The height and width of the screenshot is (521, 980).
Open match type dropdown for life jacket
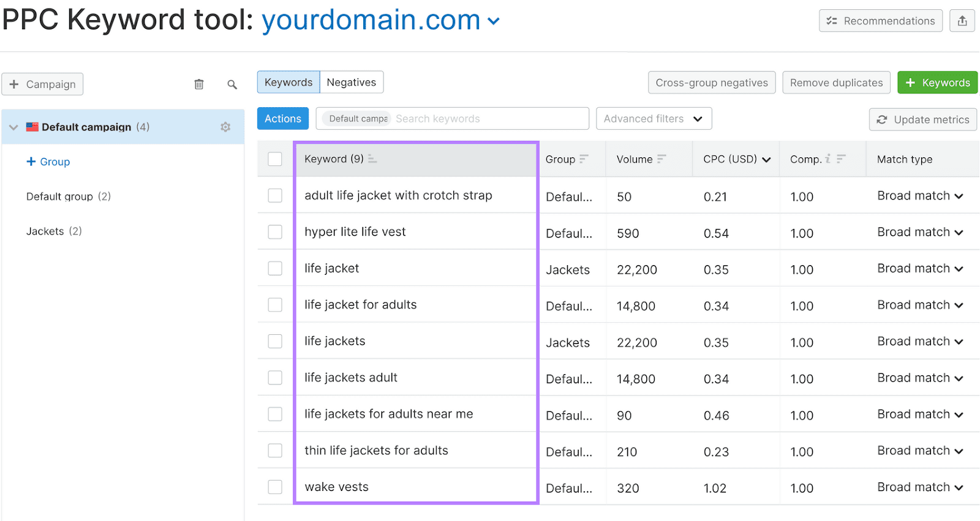[920, 269]
